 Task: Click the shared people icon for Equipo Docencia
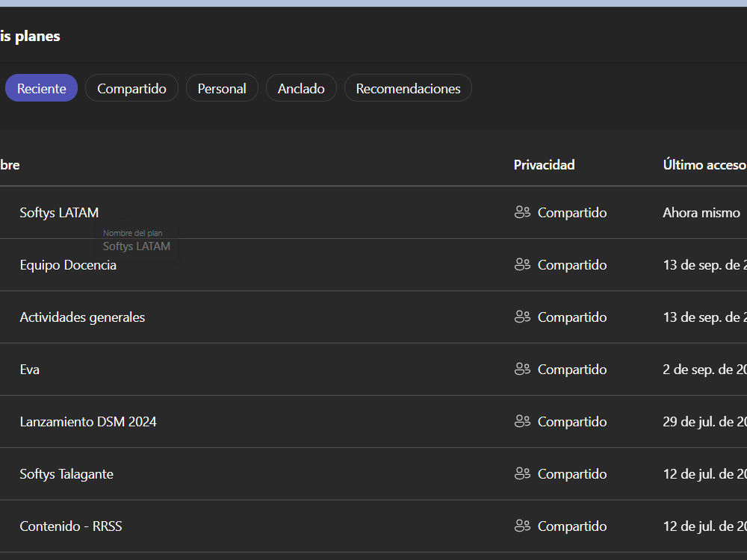click(523, 265)
